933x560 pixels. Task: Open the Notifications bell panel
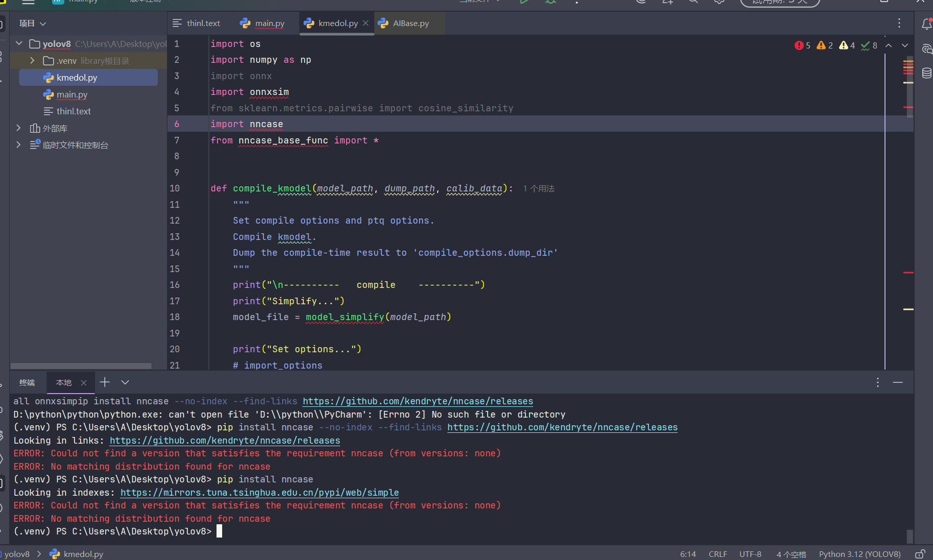(926, 23)
